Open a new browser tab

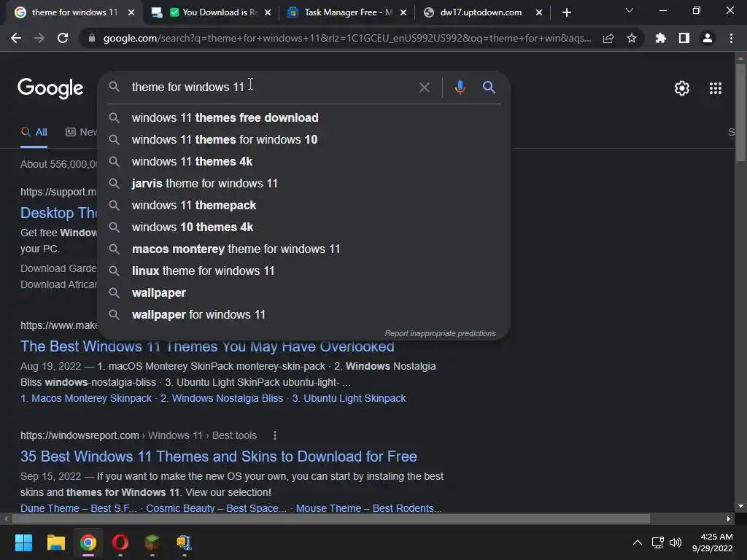[x=566, y=12]
